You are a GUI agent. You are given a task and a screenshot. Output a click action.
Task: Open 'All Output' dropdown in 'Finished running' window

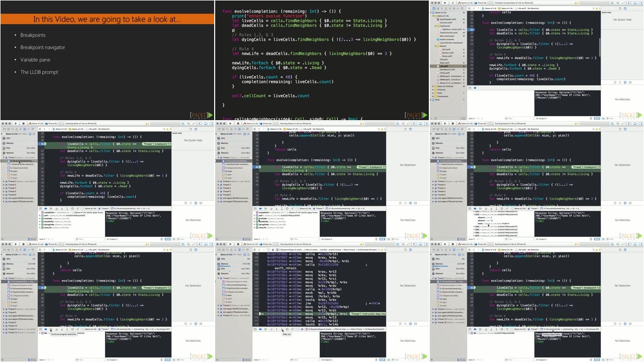pos(541,118)
